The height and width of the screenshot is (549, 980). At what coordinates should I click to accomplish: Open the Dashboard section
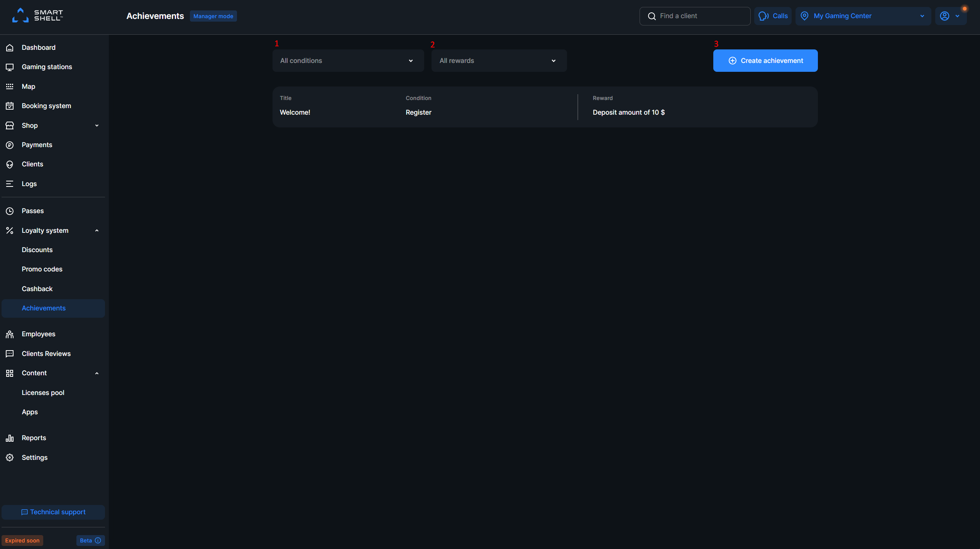click(x=38, y=47)
